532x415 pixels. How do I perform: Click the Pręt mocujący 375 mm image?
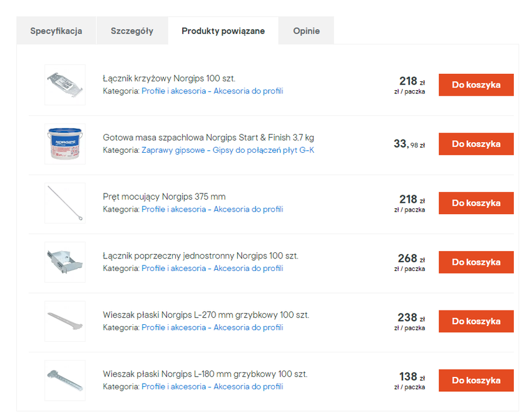pos(65,203)
